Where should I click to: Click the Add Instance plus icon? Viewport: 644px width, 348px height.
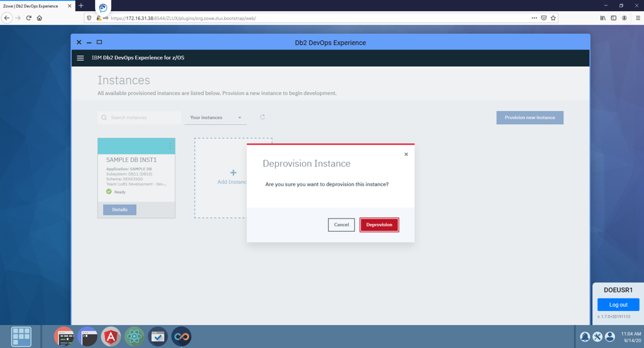(x=233, y=173)
